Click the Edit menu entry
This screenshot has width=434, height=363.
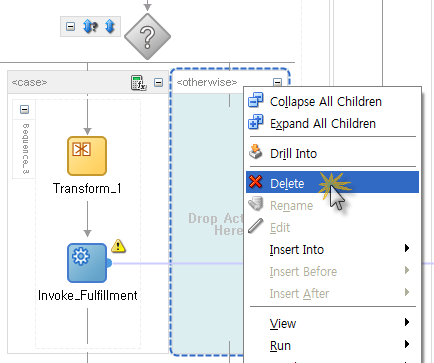click(332, 227)
